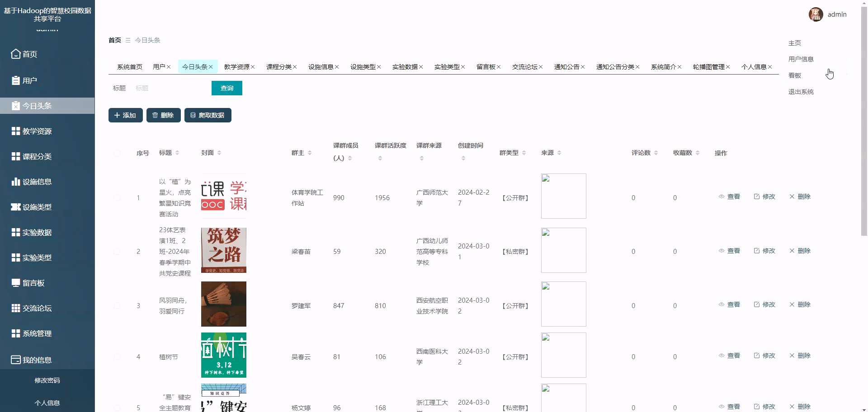Image resolution: width=868 pixels, height=412 pixels.
Task: Select 退出系统 from the admin menu
Action: [801, 92]
